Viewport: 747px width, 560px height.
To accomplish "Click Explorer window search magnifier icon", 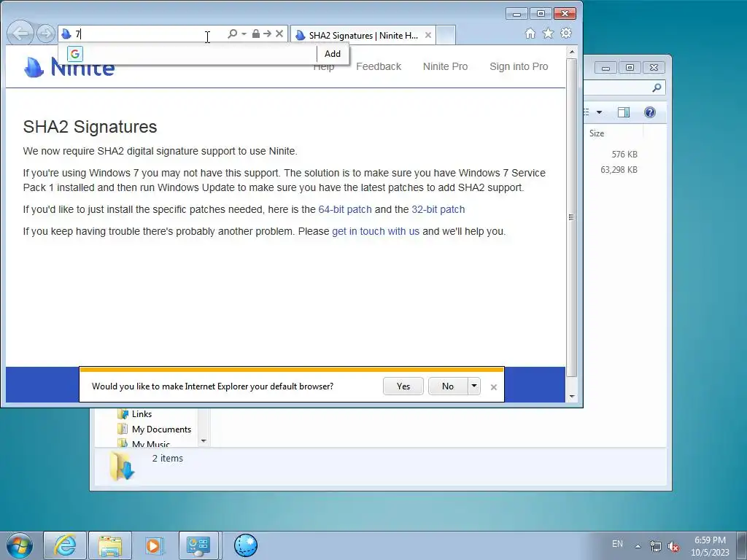I will [x=657, y=87].
